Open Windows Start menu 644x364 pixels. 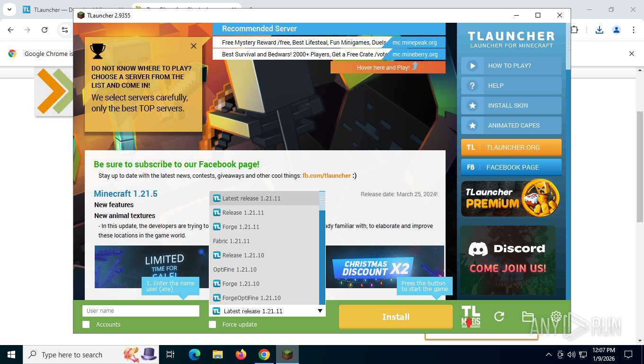pyautogui.click(x=11, y=355)
